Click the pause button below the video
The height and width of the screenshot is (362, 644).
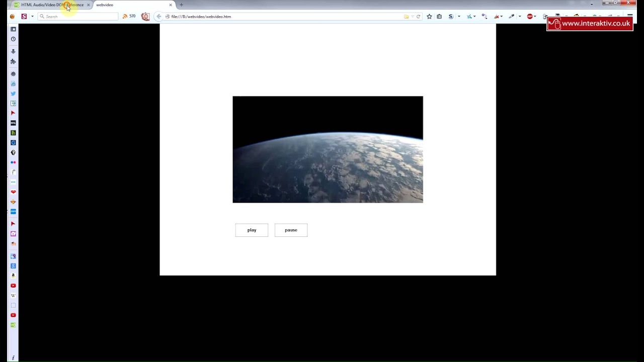coord(291,230)
